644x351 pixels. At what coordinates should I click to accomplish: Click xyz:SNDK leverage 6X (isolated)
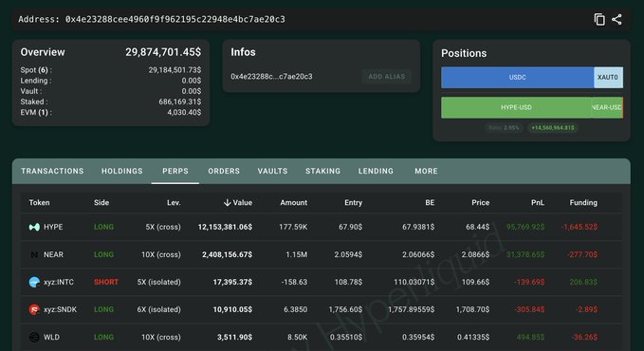point(159,309)
